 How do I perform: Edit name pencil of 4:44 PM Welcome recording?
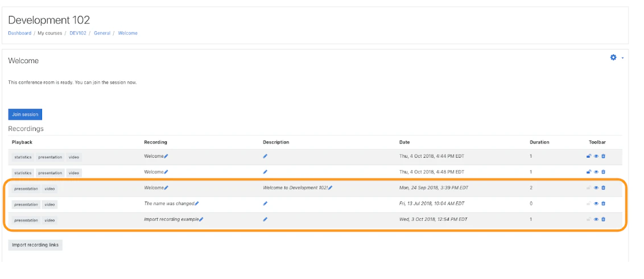pos(166,156)
